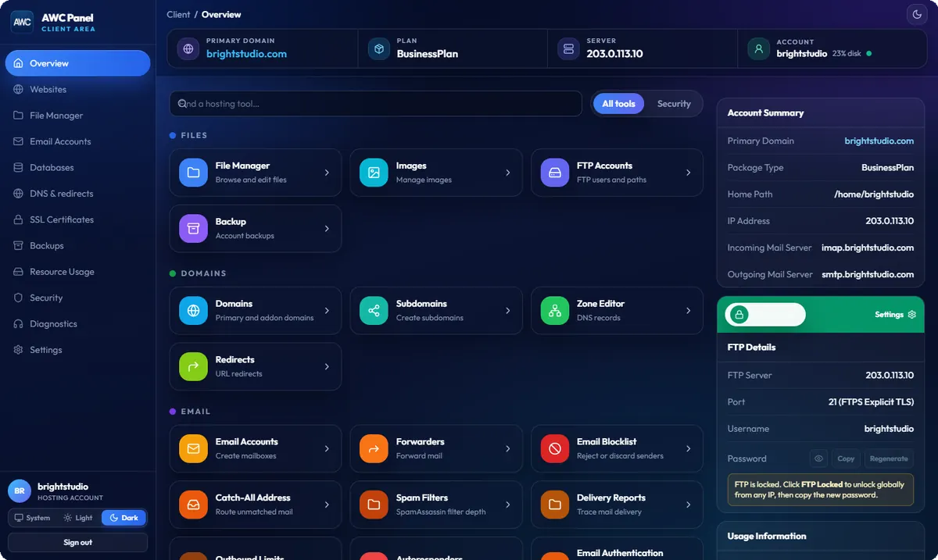Click the Subdomains share icon
The height and width of the screenshot is (560, 938).
pos(374,311)
